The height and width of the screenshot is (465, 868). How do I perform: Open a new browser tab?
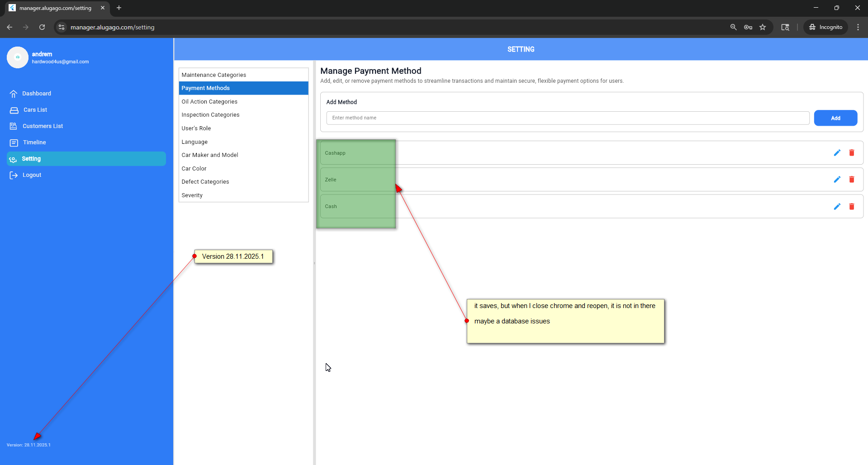click(119, 8)
